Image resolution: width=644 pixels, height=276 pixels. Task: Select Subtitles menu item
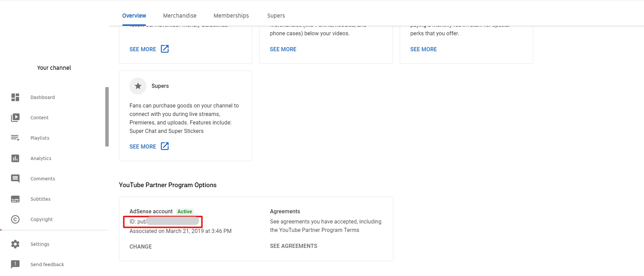[x=40, y=199]
